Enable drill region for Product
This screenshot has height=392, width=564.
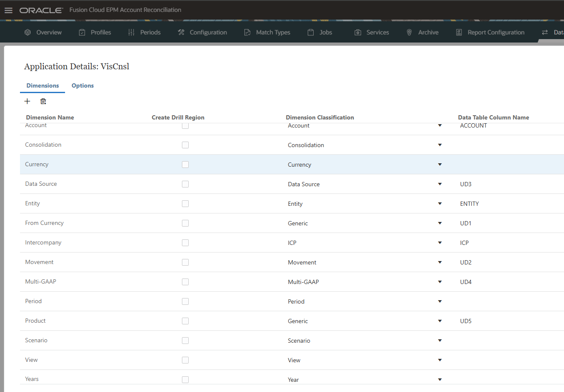pyautogui.click(x=185, y=321)
